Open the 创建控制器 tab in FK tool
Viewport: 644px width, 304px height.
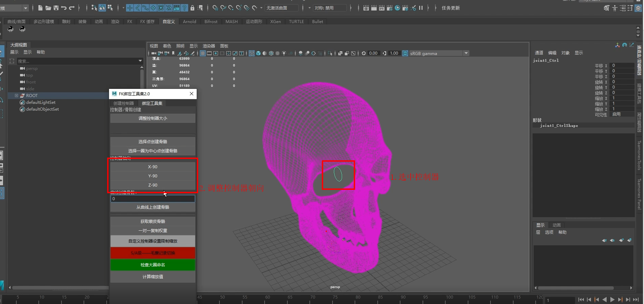pyautogui.click(x=124, y=103)
